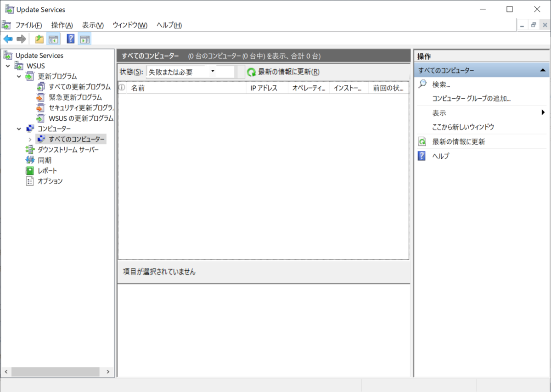Screen dimensions: 551x392
Task: Click the 緊急更新プログラム icon
Action: point(41,97)
